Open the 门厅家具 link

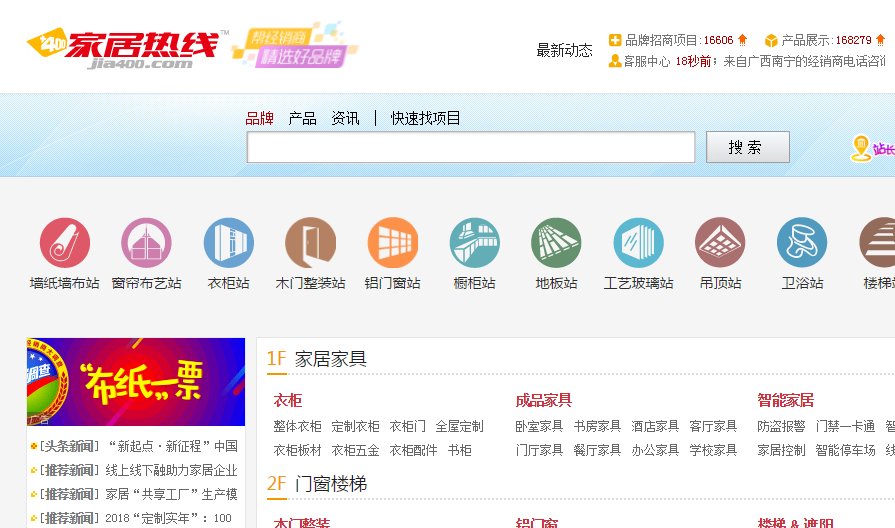[x=539, y=450]
